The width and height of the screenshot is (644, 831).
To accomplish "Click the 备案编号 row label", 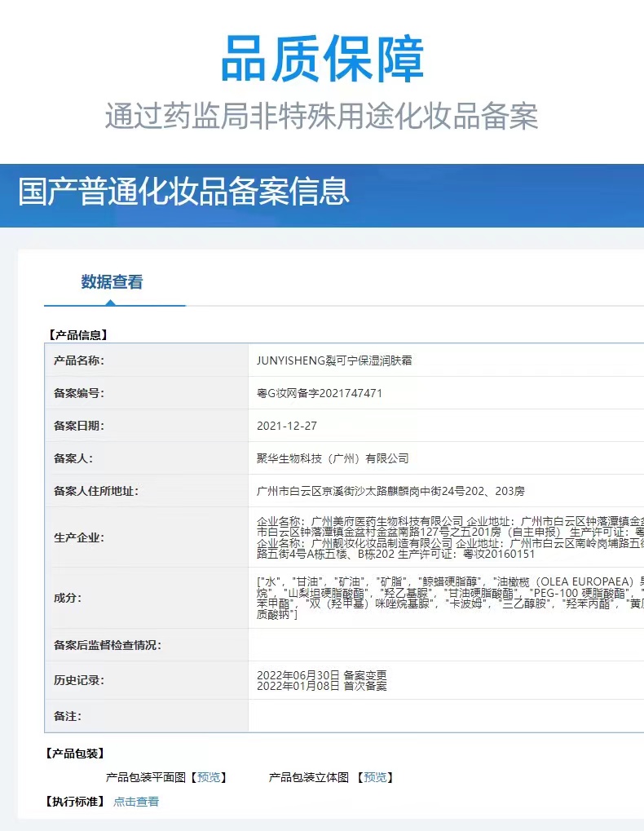I will pos(79,393).
